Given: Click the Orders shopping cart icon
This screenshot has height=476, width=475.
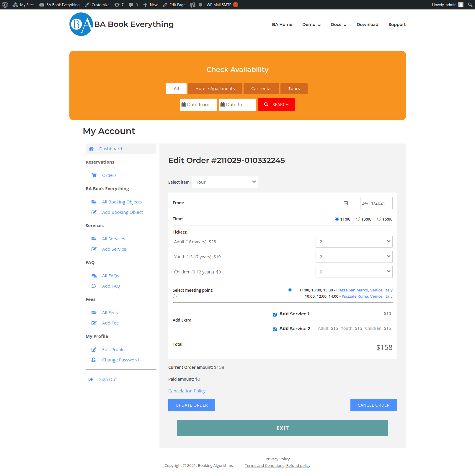Looking at the screenshot, I should tap(94, 175).
